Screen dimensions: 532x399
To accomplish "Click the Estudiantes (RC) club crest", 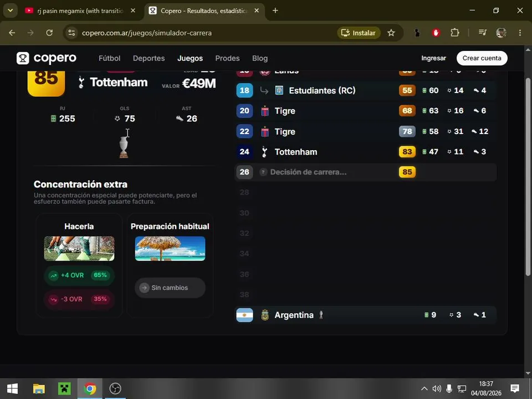I will [x=279, y=90].
